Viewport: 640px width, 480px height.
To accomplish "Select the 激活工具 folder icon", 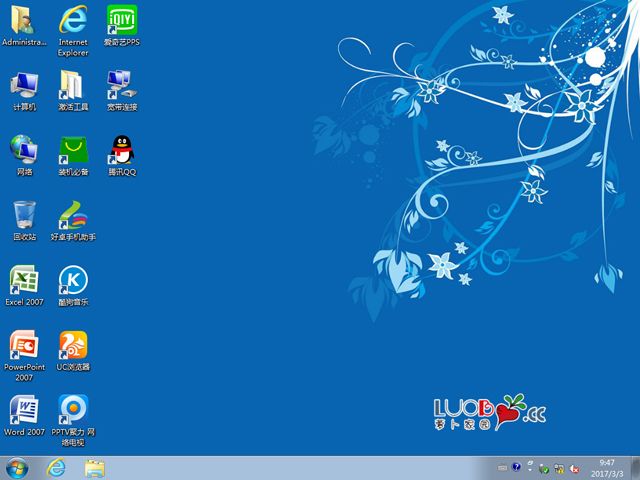I will [x=72, y=85].
